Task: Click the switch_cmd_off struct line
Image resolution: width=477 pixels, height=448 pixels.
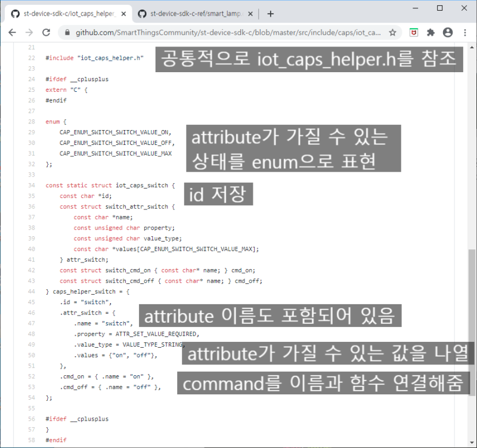Action: point(161,280)
